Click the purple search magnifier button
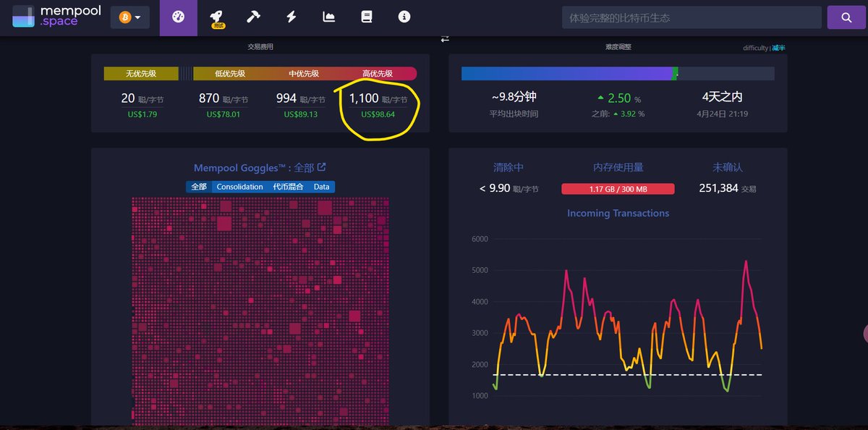Image resolution: width=868 pixels, height=430 pixels. pyautogui.click(x=846, y=17)
